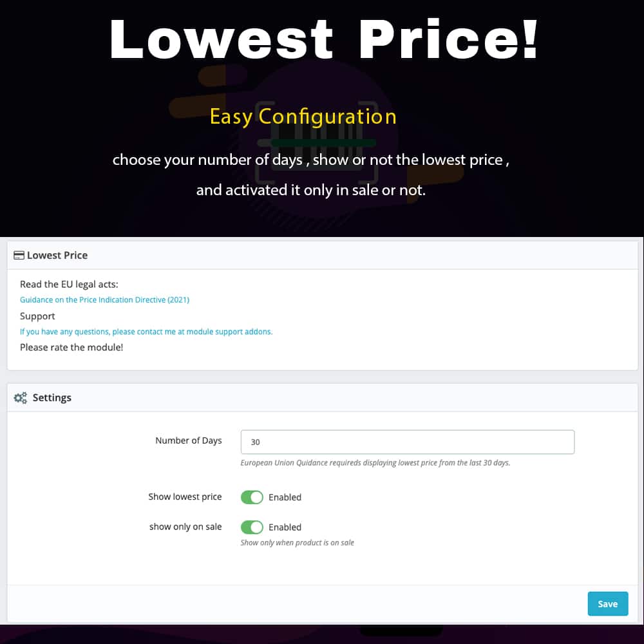
Task: Open the module support addons contact link
Action: click(x=146, y=332)
